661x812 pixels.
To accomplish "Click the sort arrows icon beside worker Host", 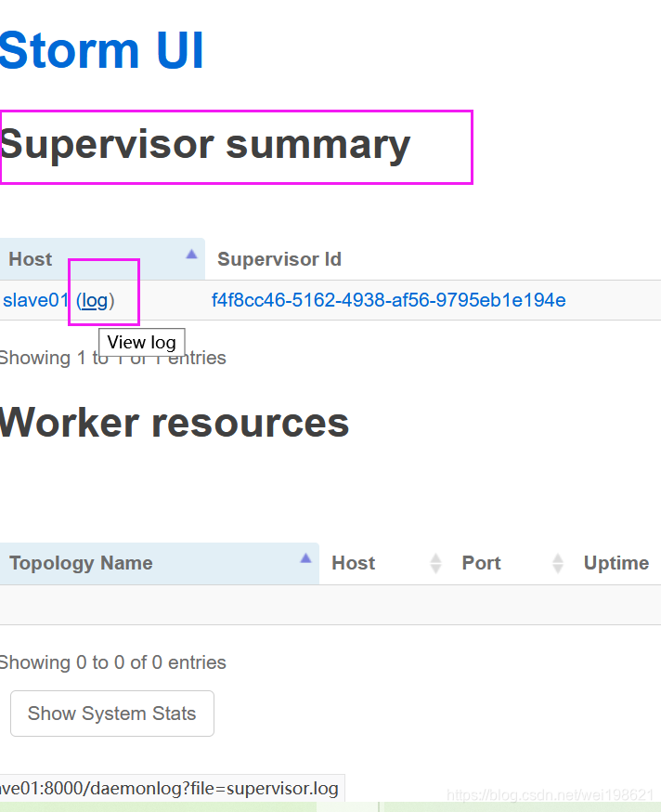I will point(435,563).
